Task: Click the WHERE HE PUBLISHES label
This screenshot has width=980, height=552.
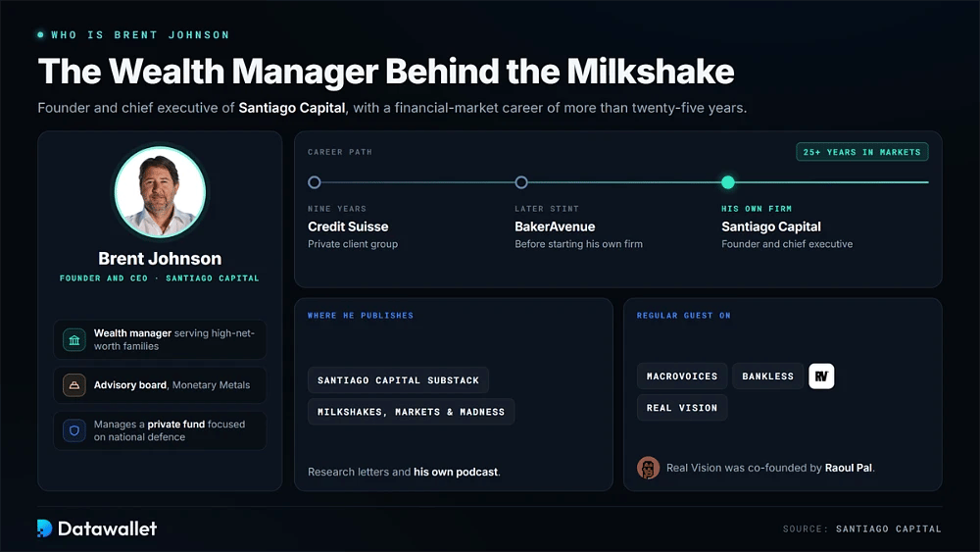Action: (x=361, y=316)
